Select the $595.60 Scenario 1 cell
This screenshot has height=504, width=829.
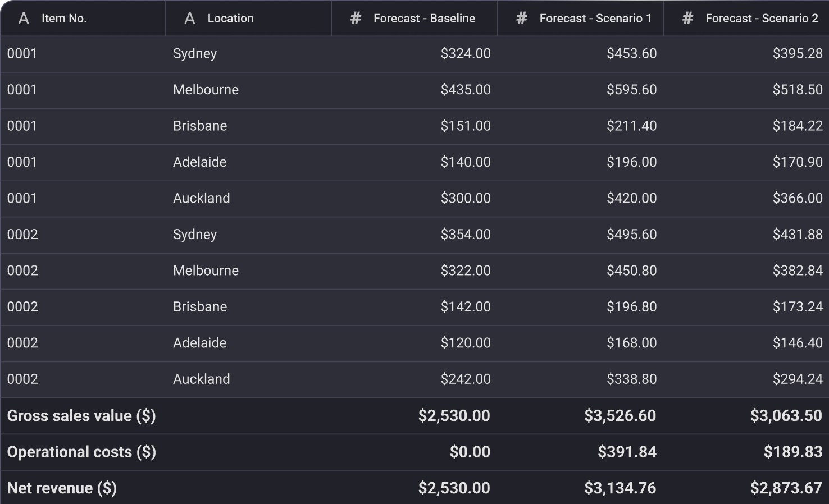coord(631,90)
